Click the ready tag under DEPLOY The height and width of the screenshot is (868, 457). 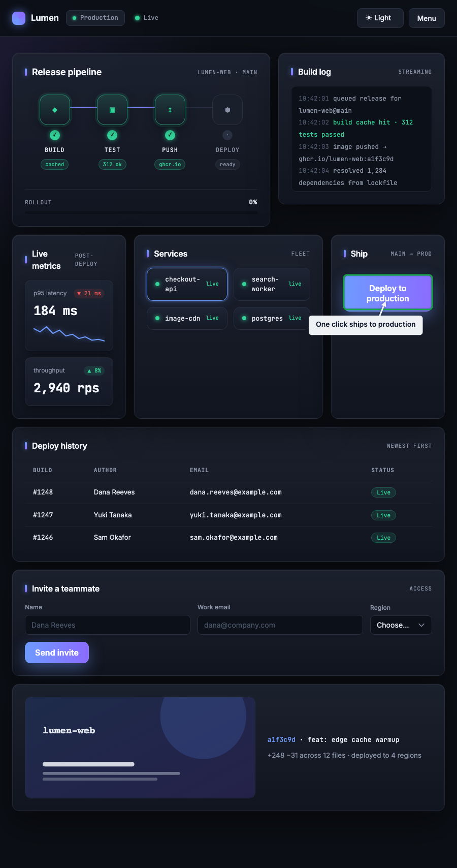tap(227, 165)
